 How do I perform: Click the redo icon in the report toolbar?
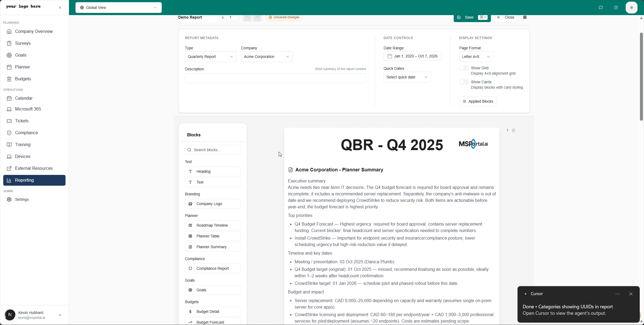click(x=257, y=18)
